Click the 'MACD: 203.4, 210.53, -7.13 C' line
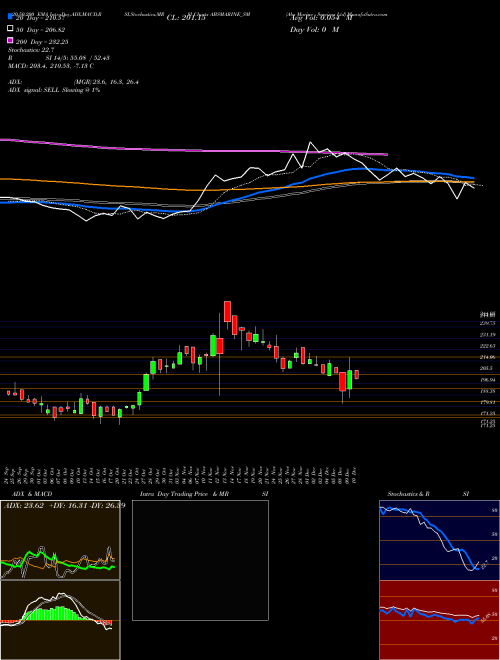This screenshot has width=500, height=660. pos(51,66)
